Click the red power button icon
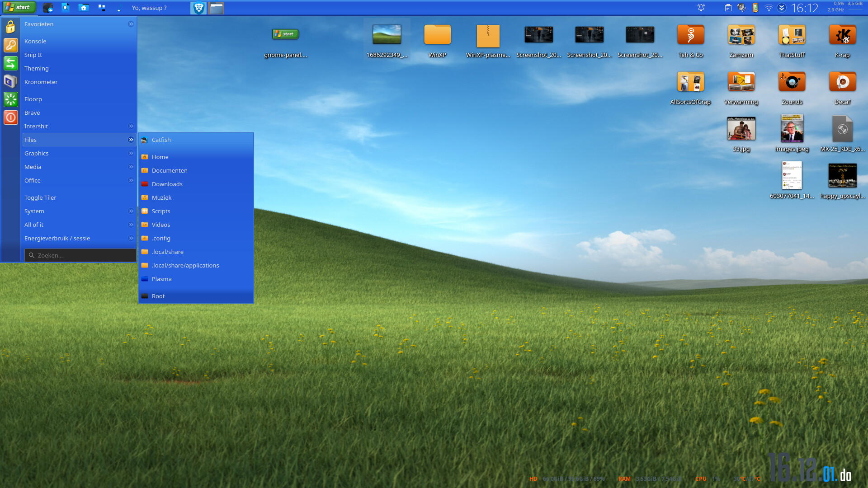Screen dimensions: 868x488 [10, 117]
